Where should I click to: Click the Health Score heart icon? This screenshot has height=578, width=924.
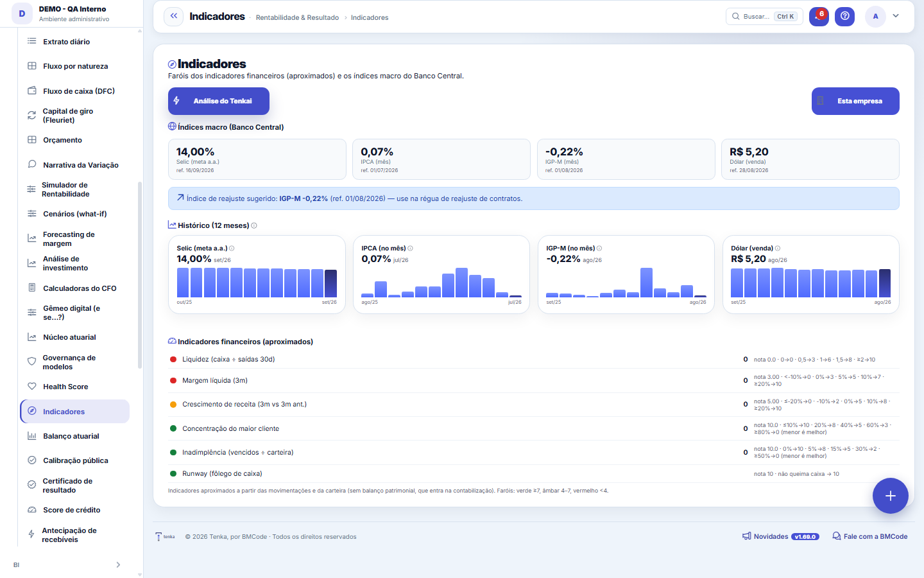click(x=31, y=387)
